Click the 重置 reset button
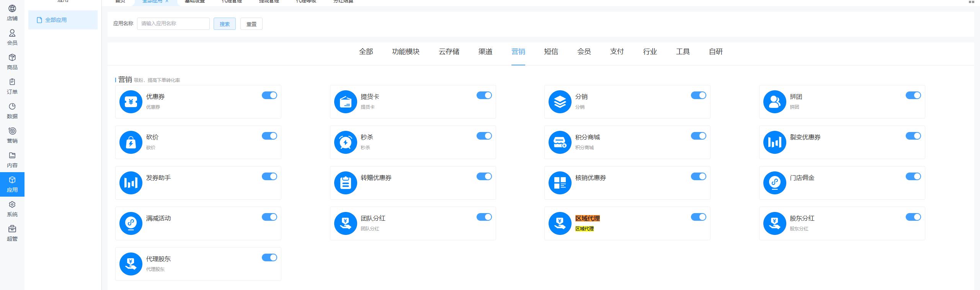The height and width of the screenshot is (290, 980). tap(252, 24)
